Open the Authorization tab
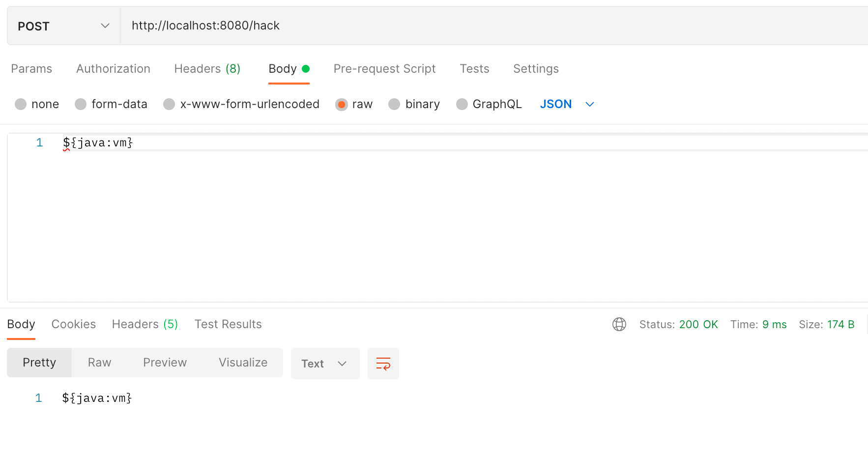 pos(113,69)
